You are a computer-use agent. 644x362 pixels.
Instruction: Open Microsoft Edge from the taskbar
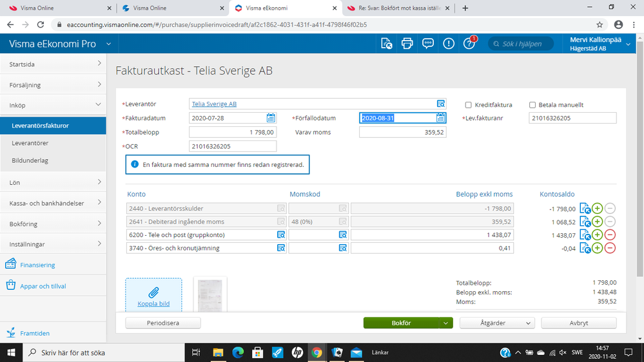click(x=238, y=352)
